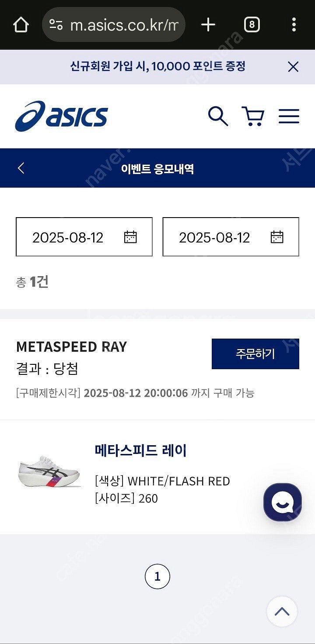Viewport: 315px width, 644px height.
Task: Select page 1 in pagination
Action: 157,577
